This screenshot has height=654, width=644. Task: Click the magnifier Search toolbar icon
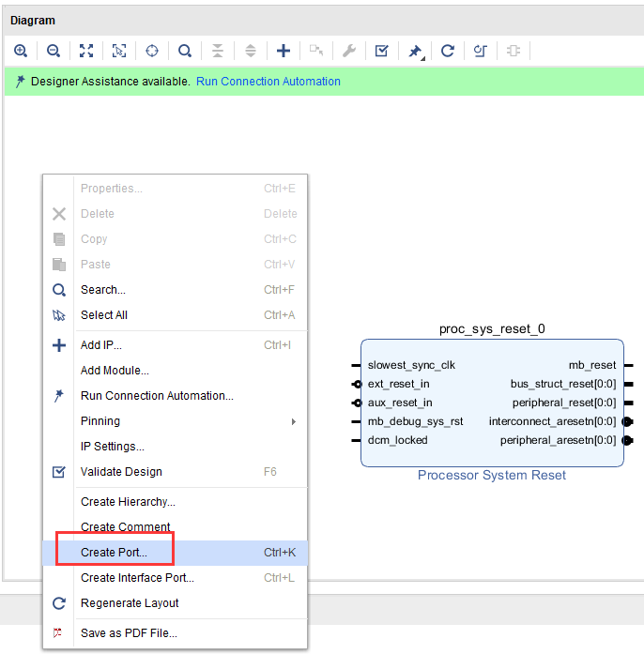point(185,51)
